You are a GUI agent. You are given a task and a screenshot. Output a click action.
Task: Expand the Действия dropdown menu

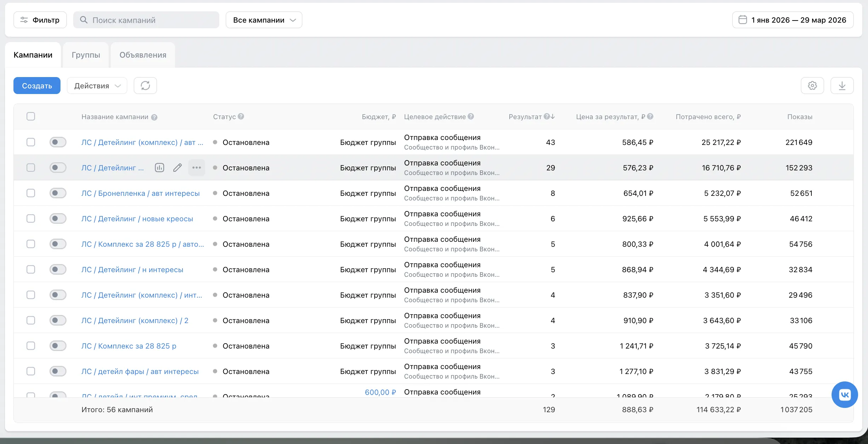tap(97, 86)
